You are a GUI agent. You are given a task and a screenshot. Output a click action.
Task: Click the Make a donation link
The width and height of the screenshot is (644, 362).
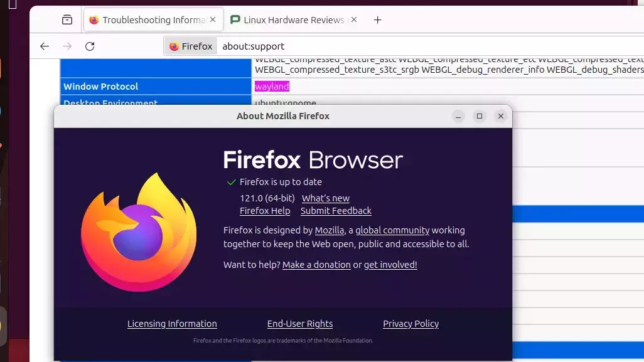316,265
